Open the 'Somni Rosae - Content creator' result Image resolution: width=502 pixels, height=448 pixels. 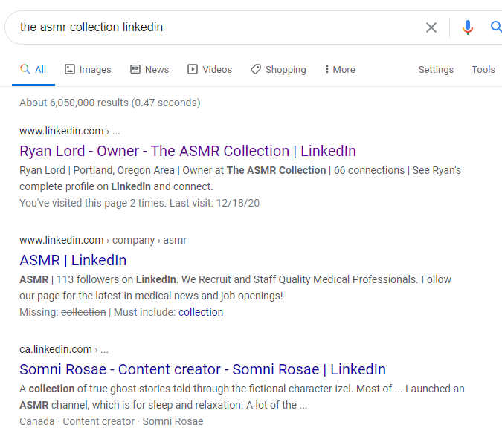(x=202, y=370)
